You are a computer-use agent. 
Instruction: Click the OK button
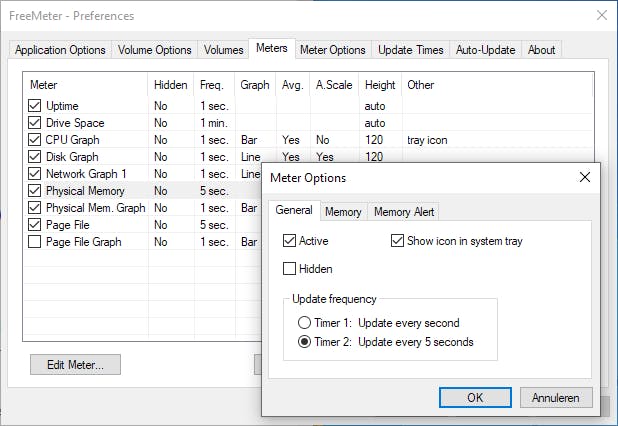point(476,397)
